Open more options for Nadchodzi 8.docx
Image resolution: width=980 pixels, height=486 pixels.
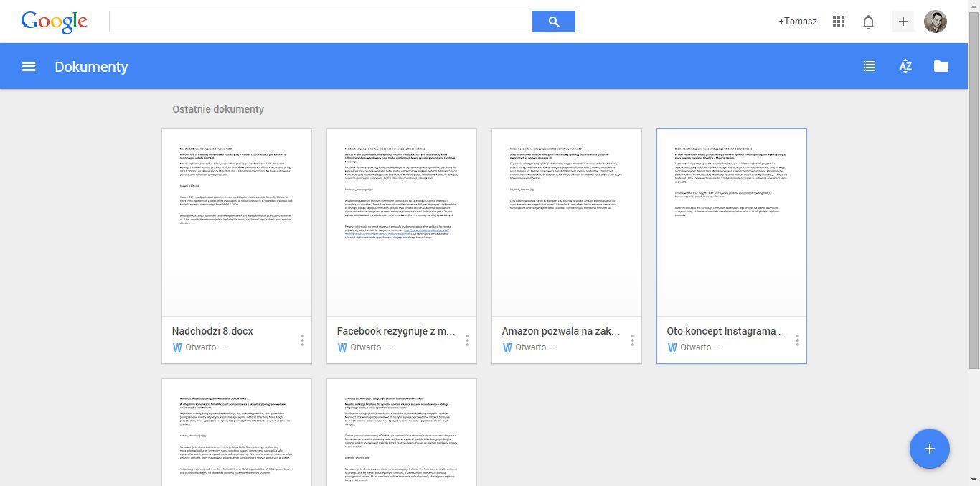coord(303,340)
